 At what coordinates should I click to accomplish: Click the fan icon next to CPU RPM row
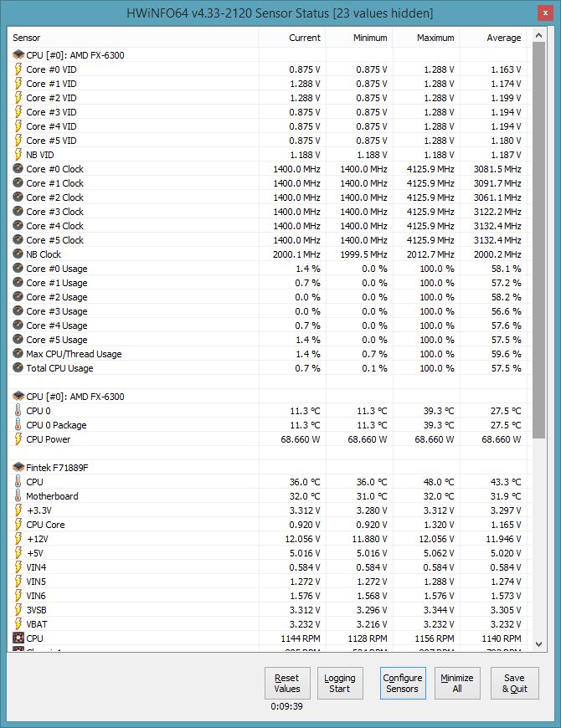(x=18, y=638)
